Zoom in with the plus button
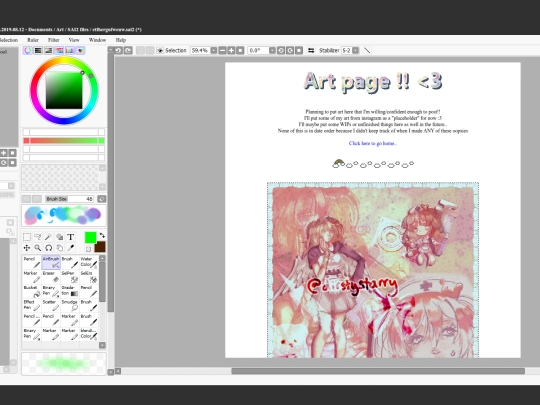 coord(231,50)
